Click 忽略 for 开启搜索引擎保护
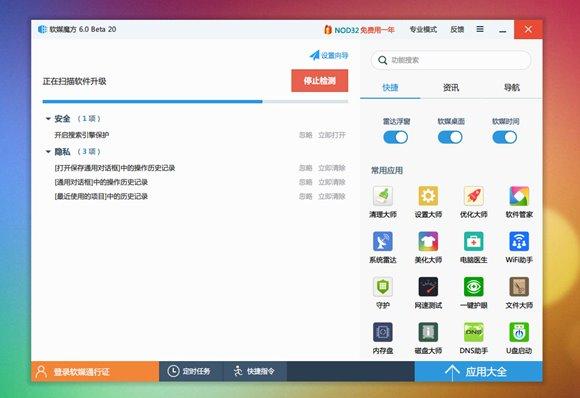This screenshot has width=580, height=398. [306, 135]
